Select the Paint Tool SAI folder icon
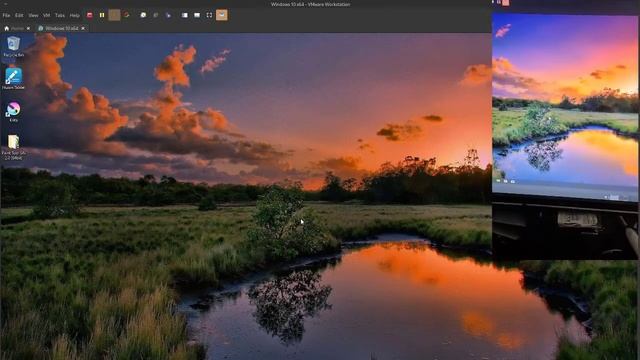 coord(13,147)
